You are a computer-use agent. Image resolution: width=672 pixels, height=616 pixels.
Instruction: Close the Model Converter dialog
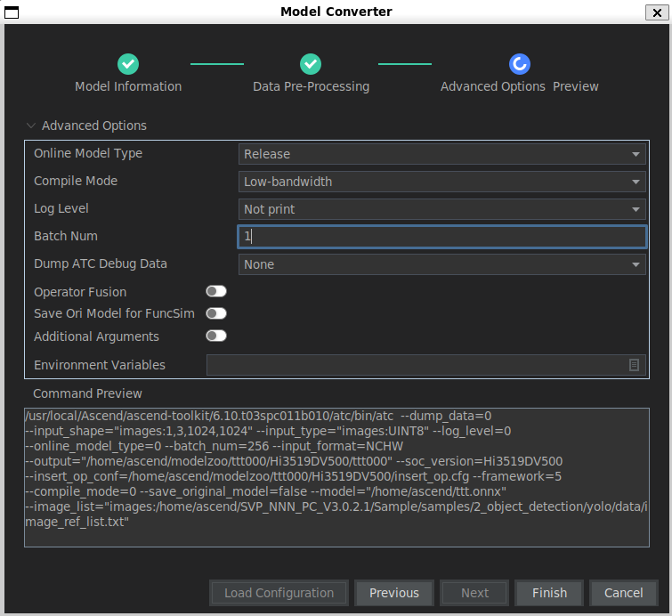tap(657, 12)
